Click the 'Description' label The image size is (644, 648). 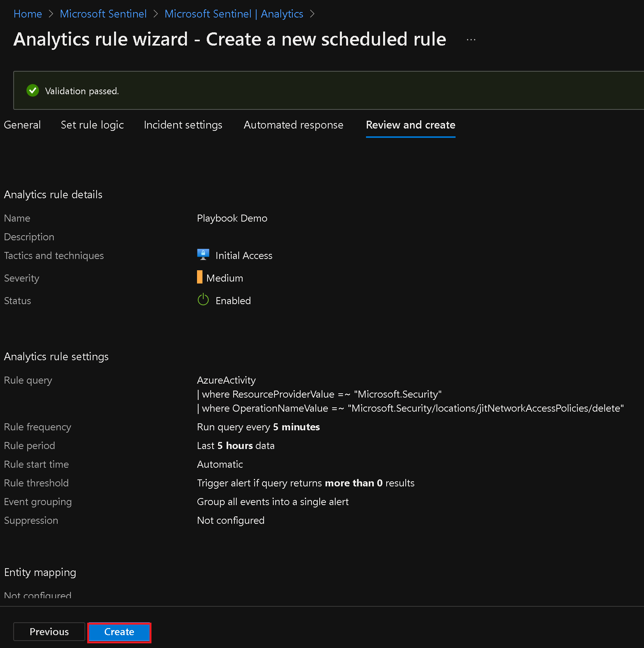click(29, 237)
